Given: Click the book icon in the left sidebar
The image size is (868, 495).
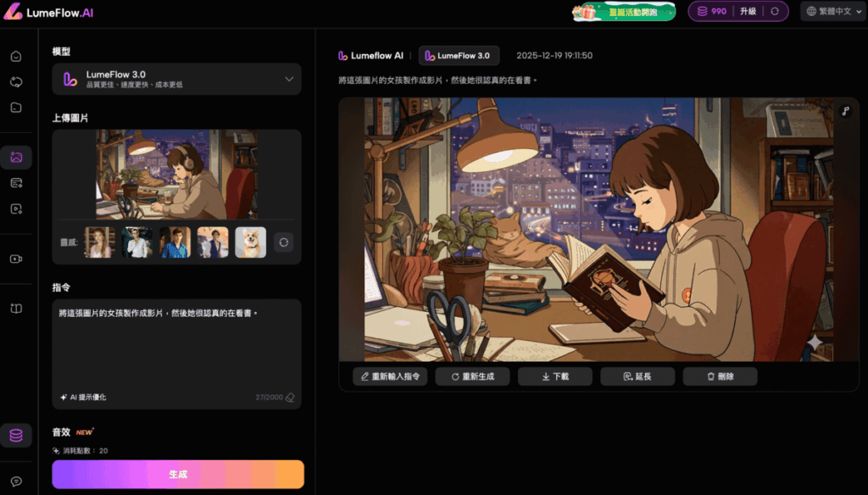Looking at the screenshot, I should click(x=16, y=309).
